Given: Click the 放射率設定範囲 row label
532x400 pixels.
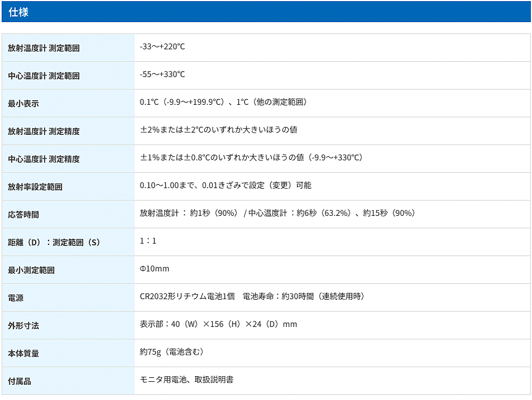Looking at the screenshot, I should (x=35, y=187).
